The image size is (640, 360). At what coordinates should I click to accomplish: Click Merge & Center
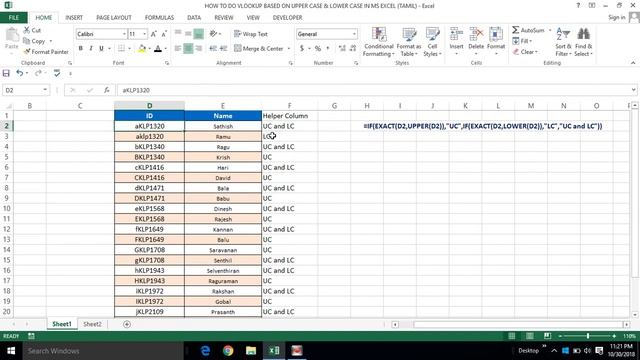(259, 49)
